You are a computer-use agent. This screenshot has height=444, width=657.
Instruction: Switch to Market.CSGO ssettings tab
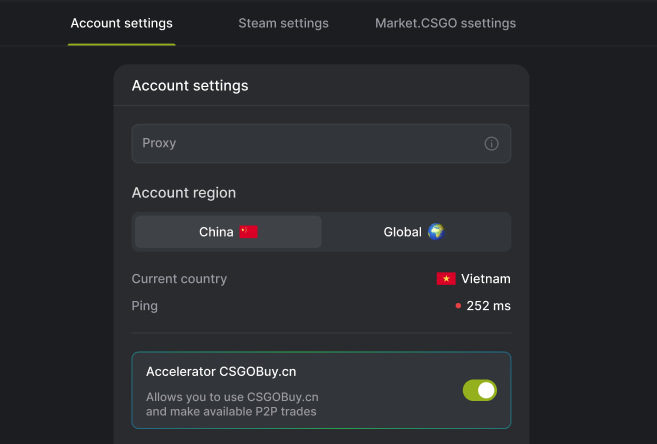coord(445,23)
